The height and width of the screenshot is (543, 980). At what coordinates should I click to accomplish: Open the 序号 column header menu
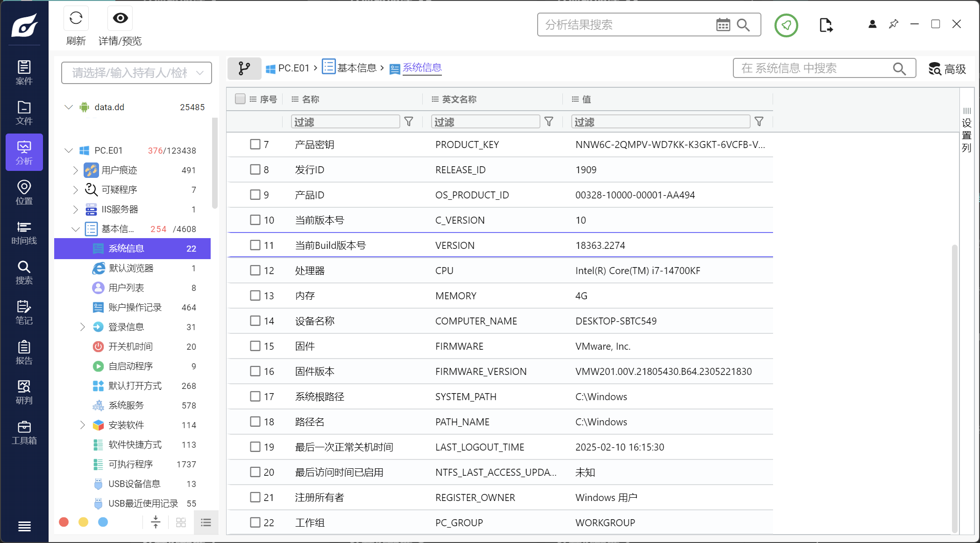(x=253, y=99)
